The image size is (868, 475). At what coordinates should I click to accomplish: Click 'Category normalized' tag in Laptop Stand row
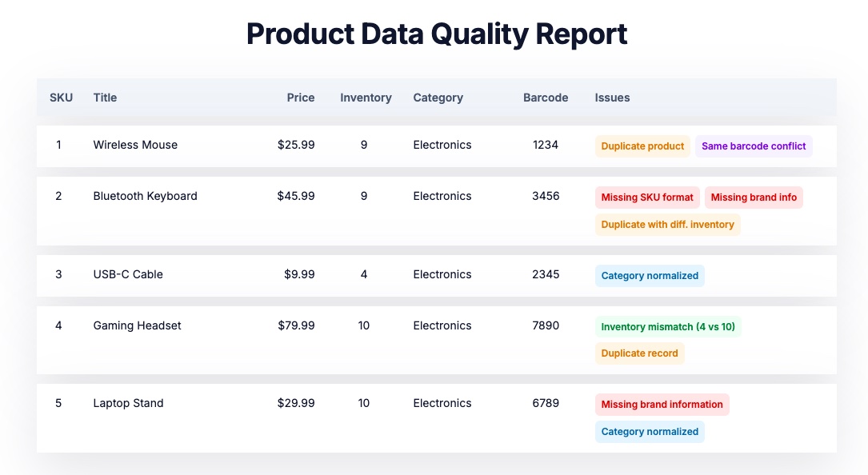(650, 432)
